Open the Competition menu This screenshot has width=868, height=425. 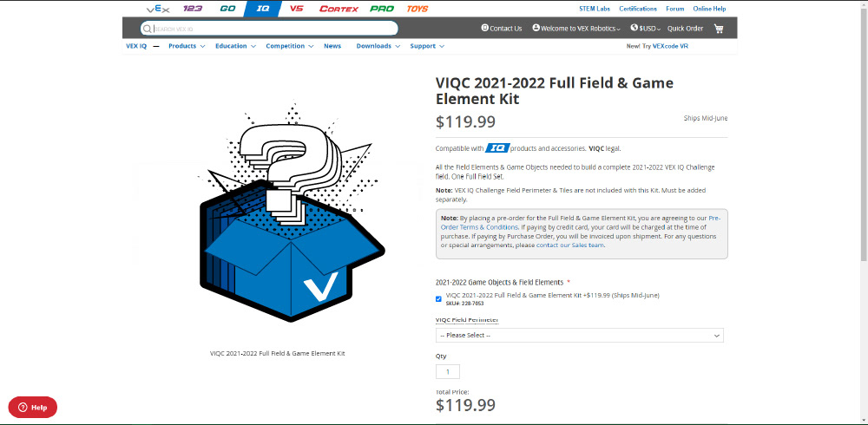290,46
